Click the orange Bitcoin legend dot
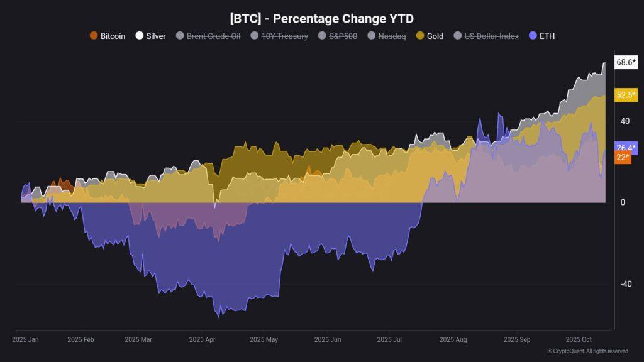 pos(94,36)
